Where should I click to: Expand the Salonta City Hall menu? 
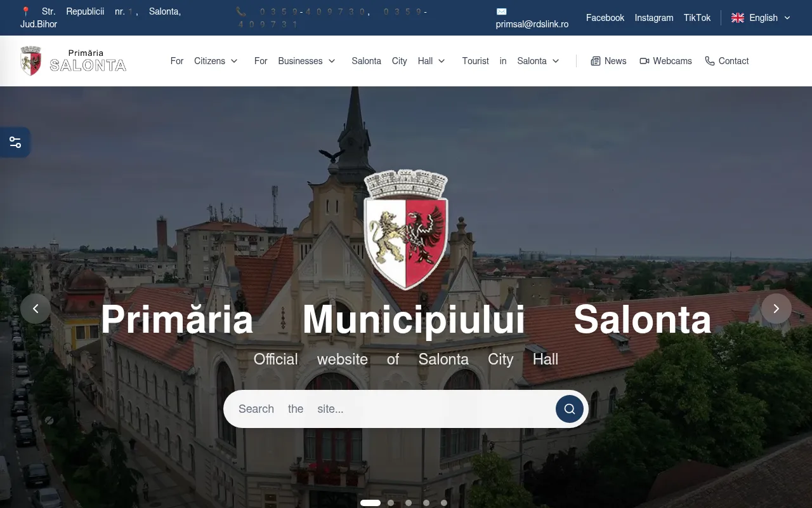pos(398,61)
